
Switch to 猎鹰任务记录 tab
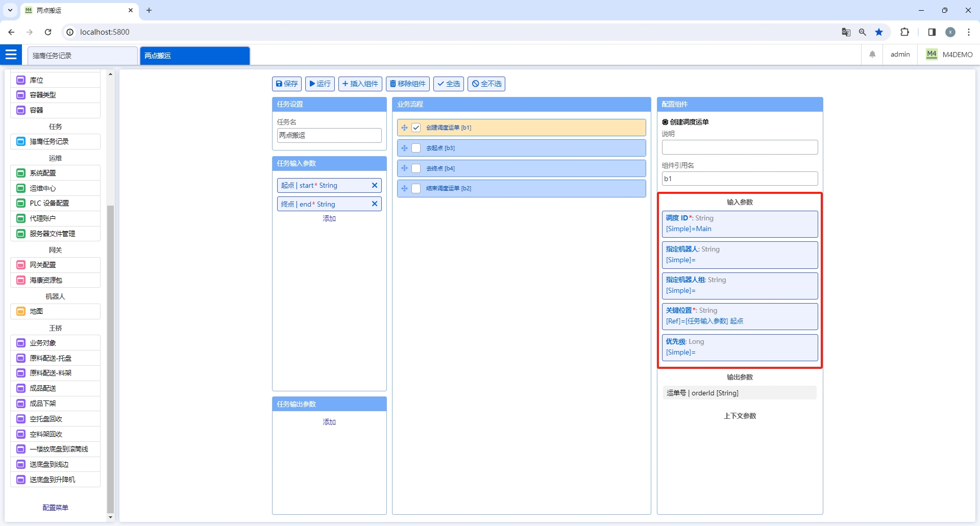(83, 56)
